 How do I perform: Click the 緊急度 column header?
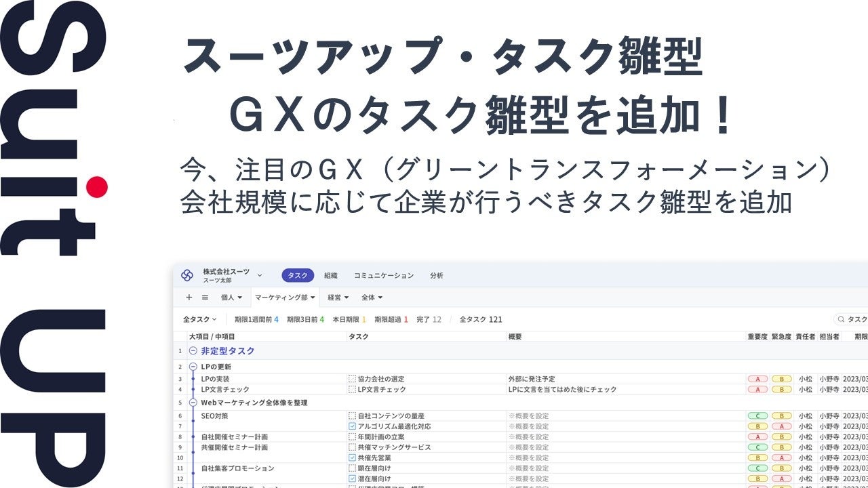(781, 337)
